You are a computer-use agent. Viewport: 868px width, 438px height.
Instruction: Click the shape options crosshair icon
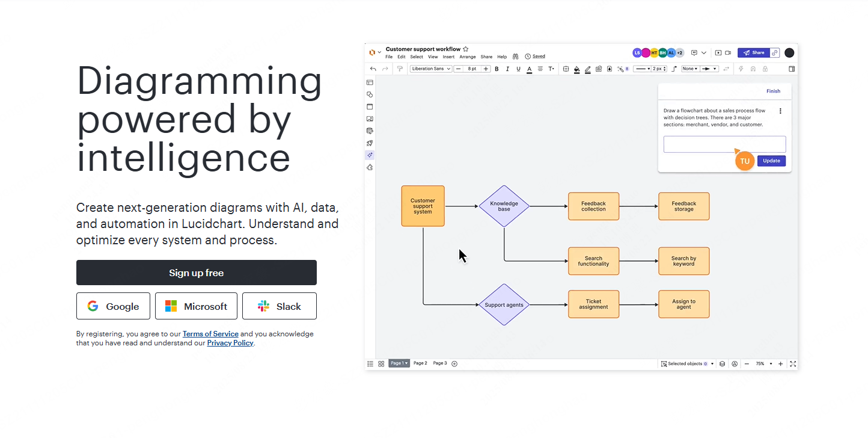pyautogui.click(x=566, y=69)
